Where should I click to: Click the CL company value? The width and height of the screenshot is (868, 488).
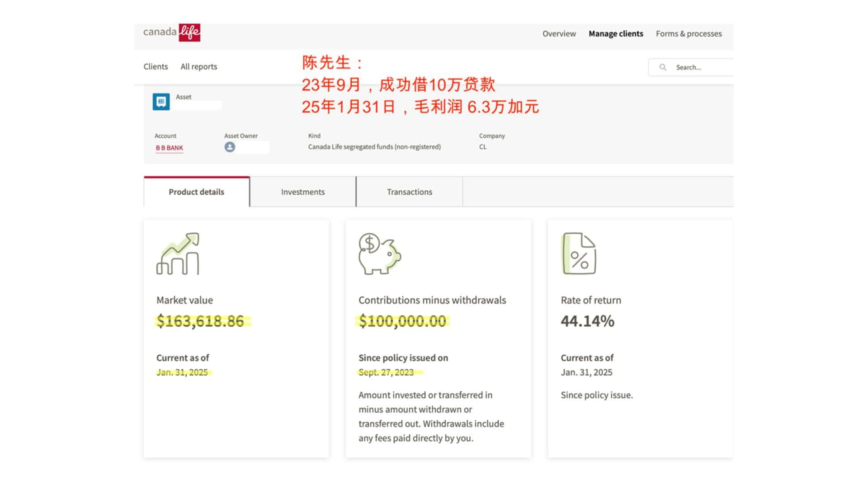point(483,147)
